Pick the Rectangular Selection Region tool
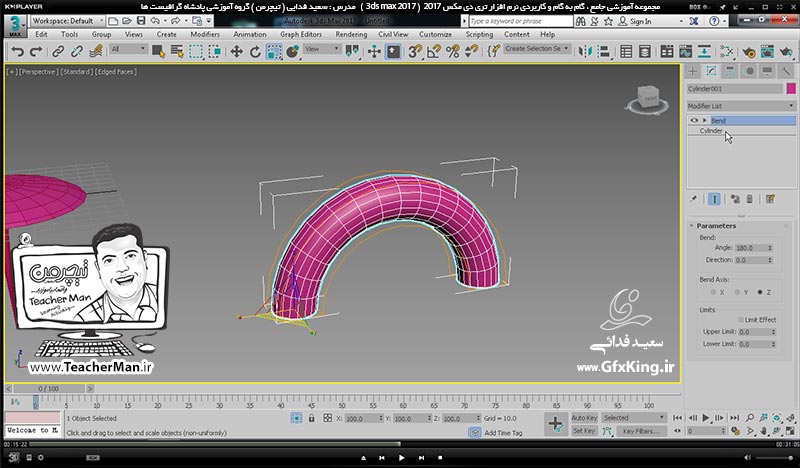The height and width of the screenshot is (468, 800). (x=196, y=52)
